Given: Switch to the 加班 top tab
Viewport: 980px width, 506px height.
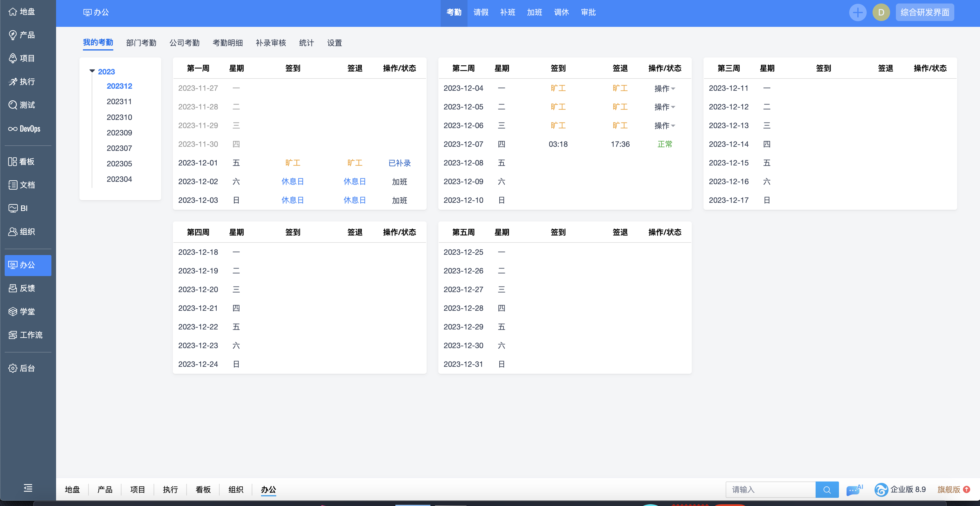Looking at the screenshot, I should (534, 12).
